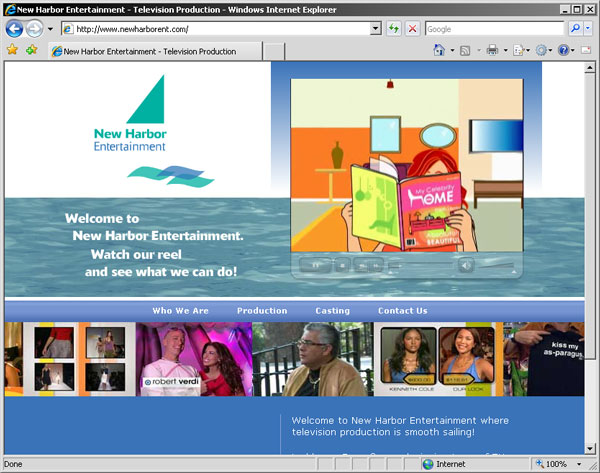Click the Google search box
Image resolution: width=600 pixels, height=473 pixels.
point(494,29)
